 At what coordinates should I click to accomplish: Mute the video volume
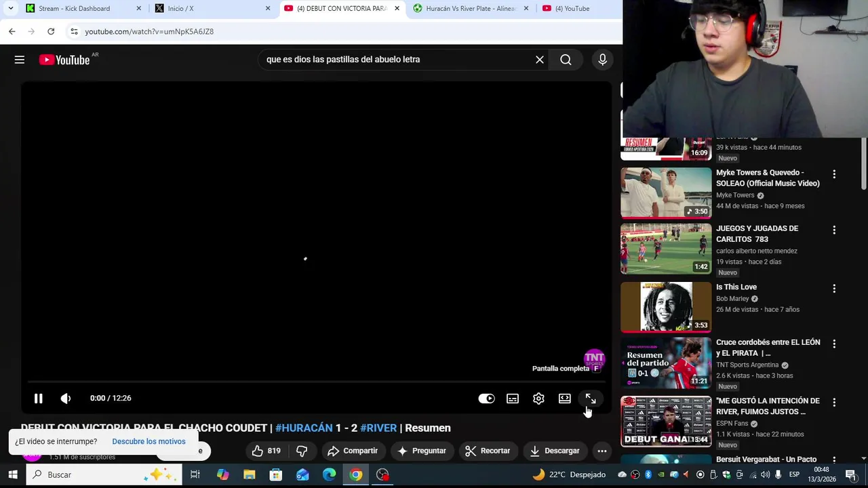click(x=66, y=399)
